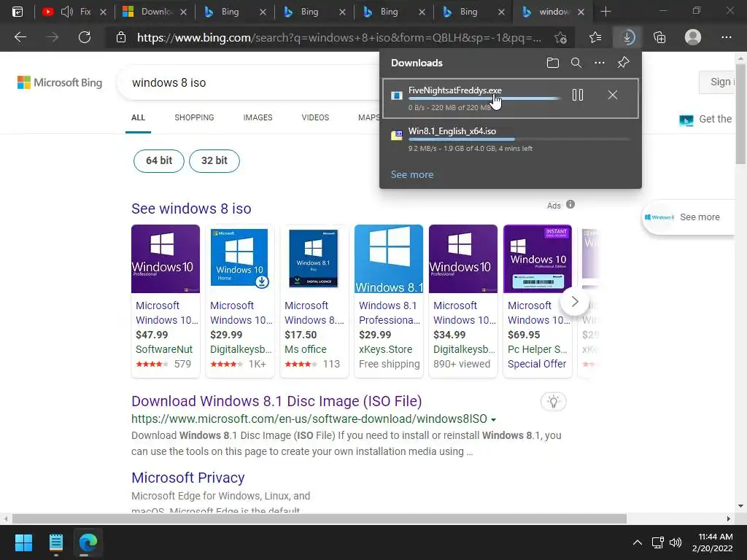The width and height of the screenshot is (747, 560).
Task: Open a new tab with plus button
Action: click(x=605, y=12)
